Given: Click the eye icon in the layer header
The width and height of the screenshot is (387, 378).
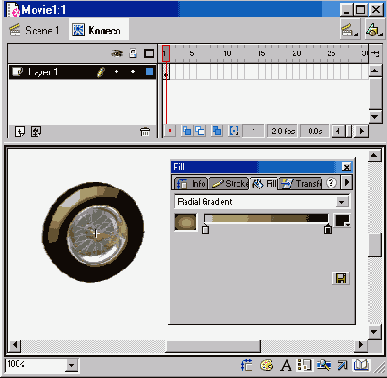Looking at the screenshot, I should [117, 53].
